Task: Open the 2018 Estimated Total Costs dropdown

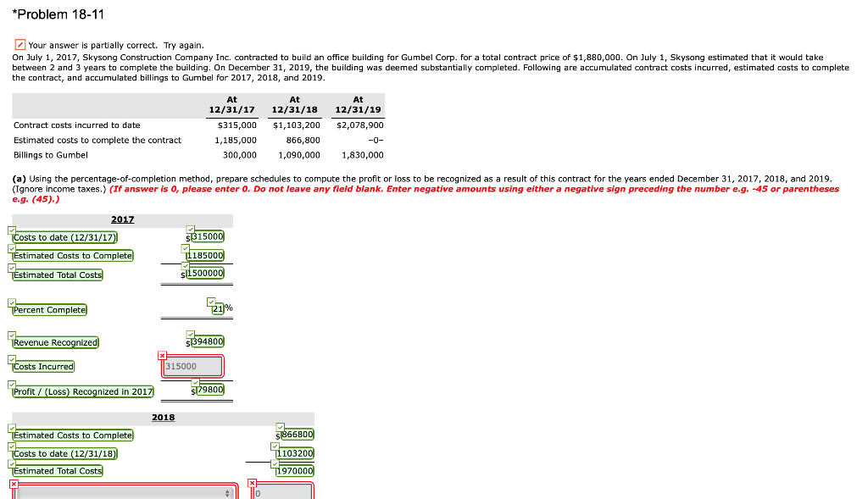Action: pos(58,471)
